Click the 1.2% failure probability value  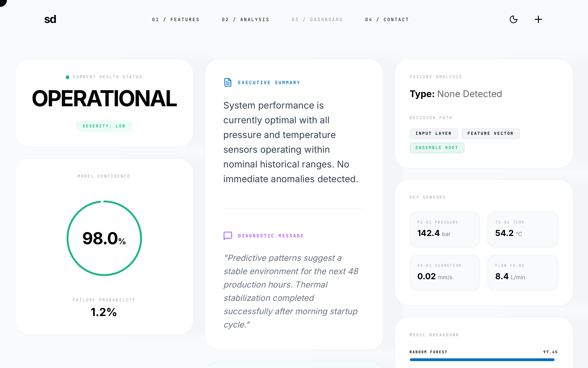tap(104, 312)
